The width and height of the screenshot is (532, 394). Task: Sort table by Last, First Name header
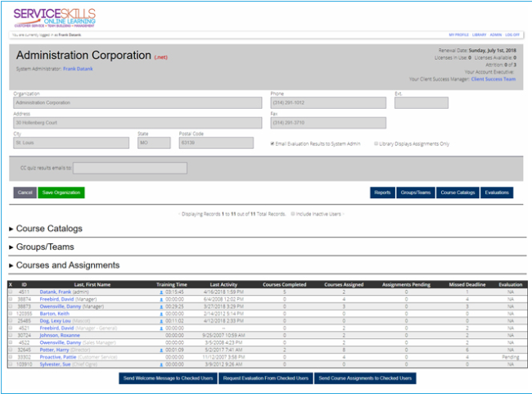tap(92, 284)
